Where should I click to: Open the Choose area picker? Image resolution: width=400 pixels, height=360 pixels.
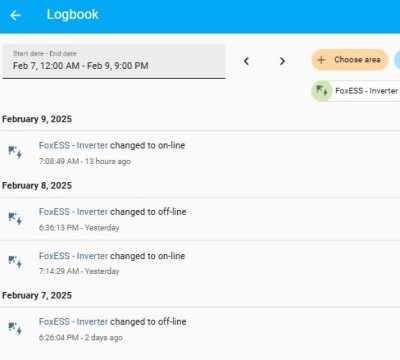(x=350, y=60)
